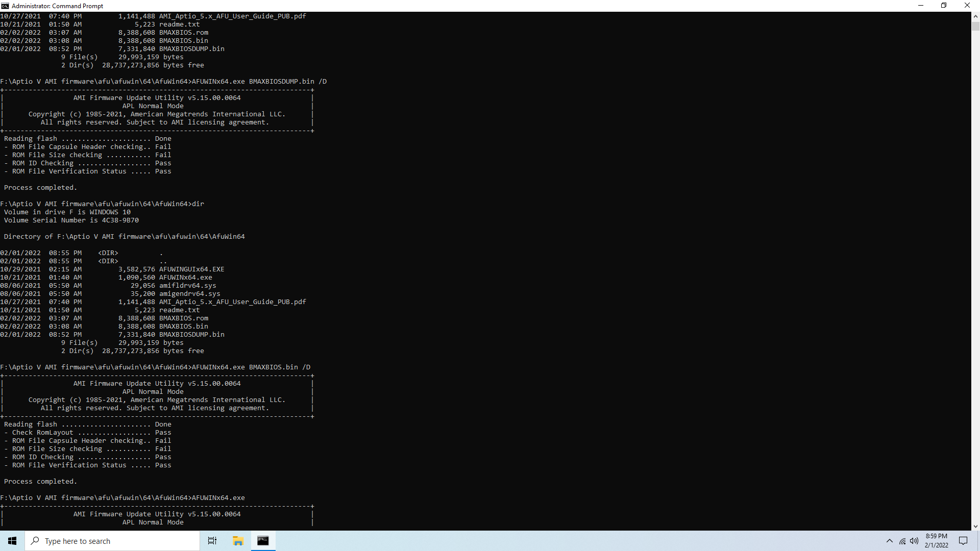
Task: Click the Command Prompt title bar menu
Action: (7, 6)
